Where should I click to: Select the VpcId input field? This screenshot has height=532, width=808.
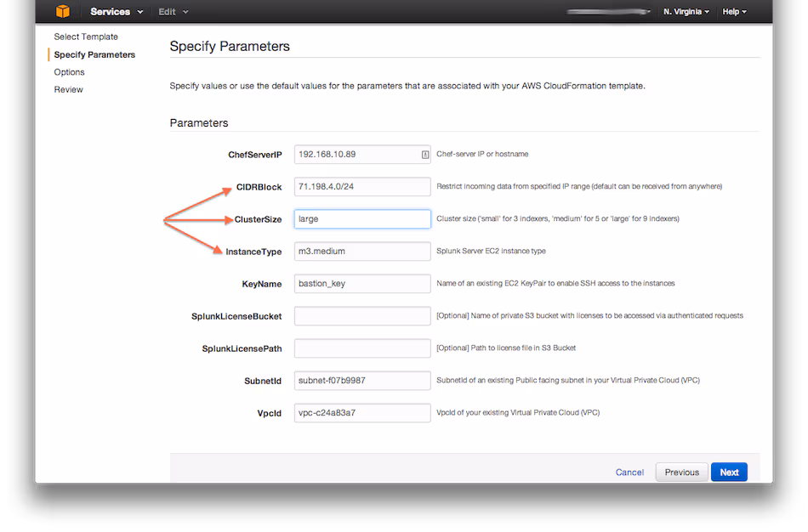361,412
